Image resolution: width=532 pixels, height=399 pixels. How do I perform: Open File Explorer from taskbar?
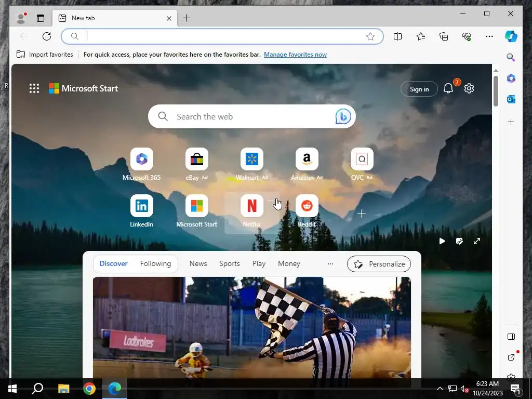[63, 388]
